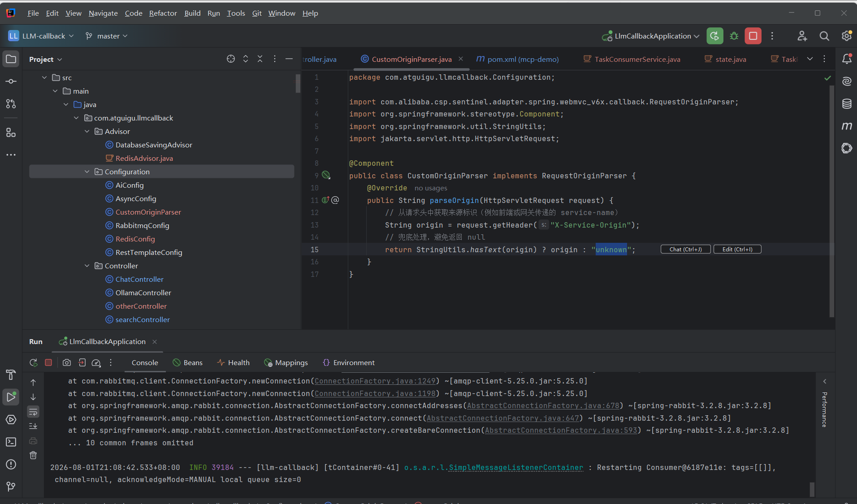Open master branch dropdown
This screenshot has width=857, height=504.
click(x=107, y=36)
